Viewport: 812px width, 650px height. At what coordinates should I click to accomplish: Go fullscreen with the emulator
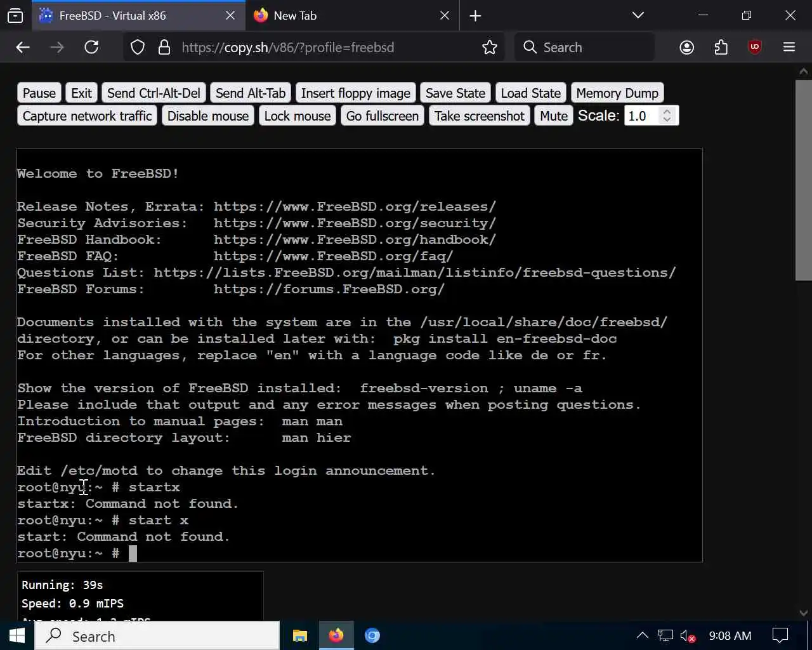coord(383,116)
